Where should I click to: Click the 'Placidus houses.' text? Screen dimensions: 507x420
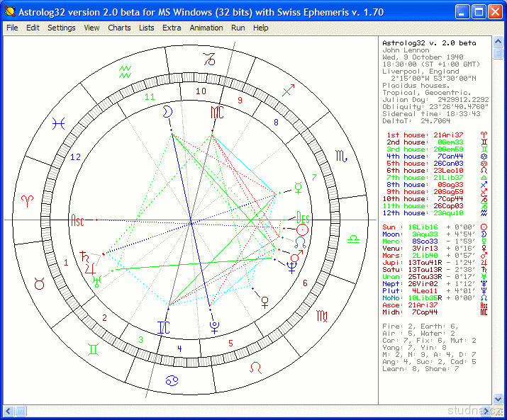(416, 86)
